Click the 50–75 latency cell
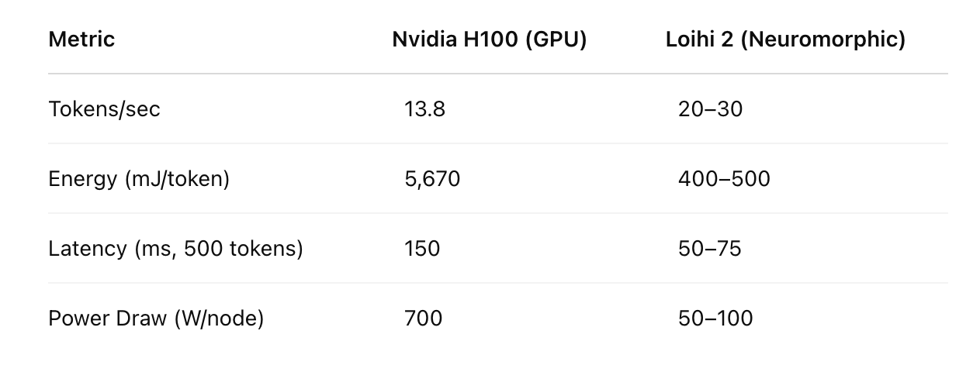980x379 pixels. 709,249
